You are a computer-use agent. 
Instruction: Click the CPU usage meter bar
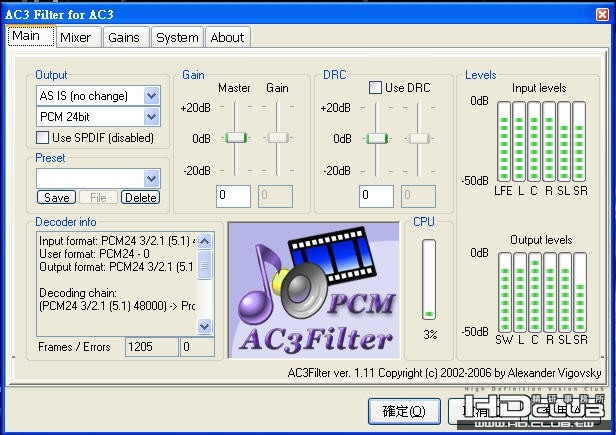point(429,279)
